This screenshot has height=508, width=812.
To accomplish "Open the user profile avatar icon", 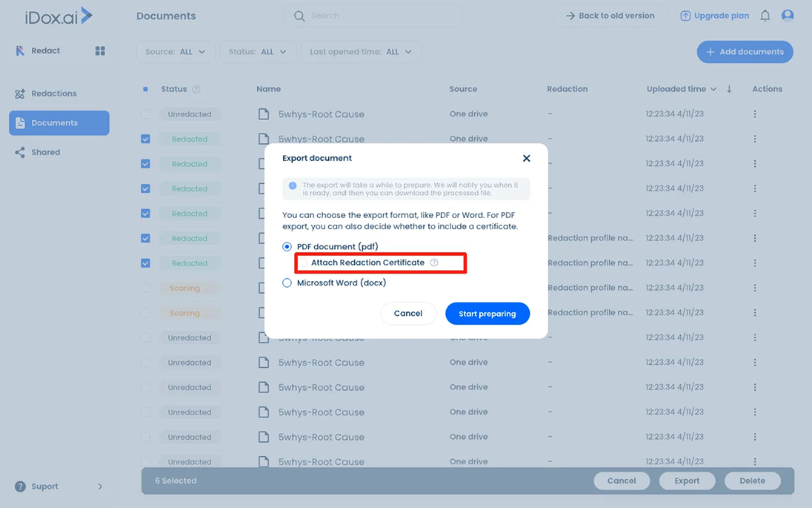I will point(788,16).
